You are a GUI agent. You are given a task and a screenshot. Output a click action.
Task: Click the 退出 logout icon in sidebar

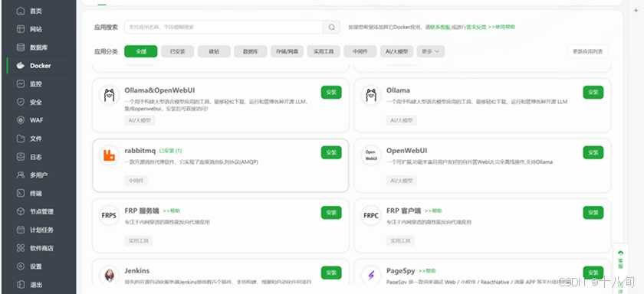click(x=21, y=285)
